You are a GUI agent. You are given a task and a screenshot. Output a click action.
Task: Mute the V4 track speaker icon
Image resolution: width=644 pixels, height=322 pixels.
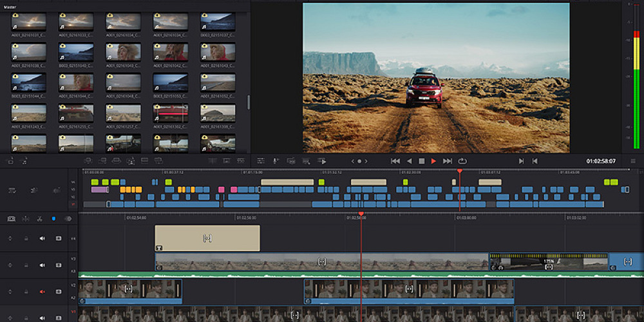coord(43,238)
